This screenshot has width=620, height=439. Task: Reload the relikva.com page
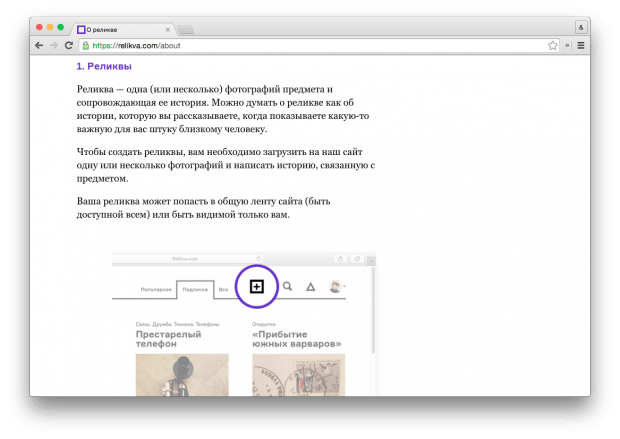(68, 45)
